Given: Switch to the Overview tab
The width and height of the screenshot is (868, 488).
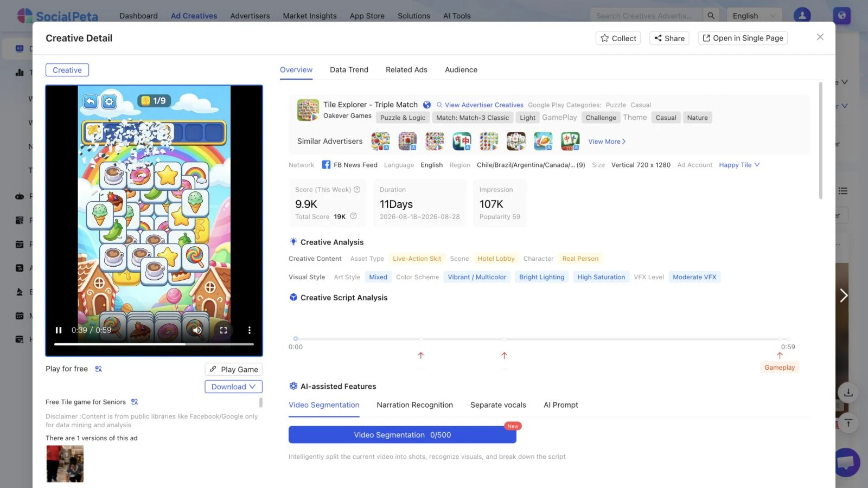Looking at the screenshot, I should tap(296, 69).
